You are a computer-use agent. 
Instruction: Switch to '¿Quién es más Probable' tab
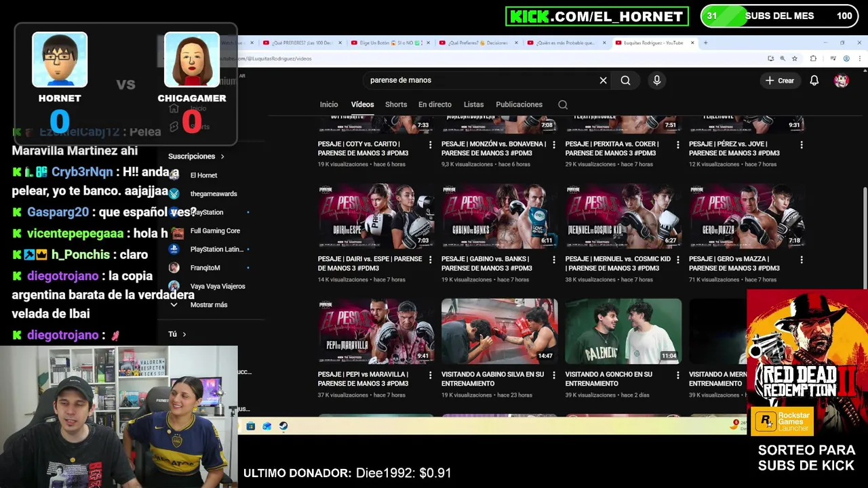566,43
